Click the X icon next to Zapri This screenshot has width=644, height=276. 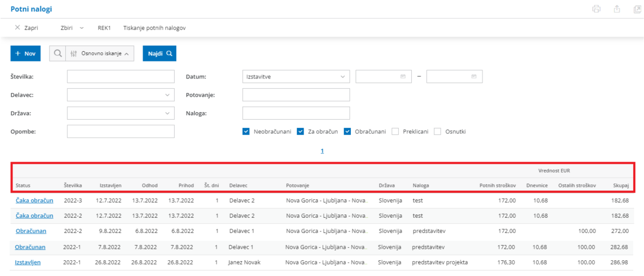(x=17, y=27)
